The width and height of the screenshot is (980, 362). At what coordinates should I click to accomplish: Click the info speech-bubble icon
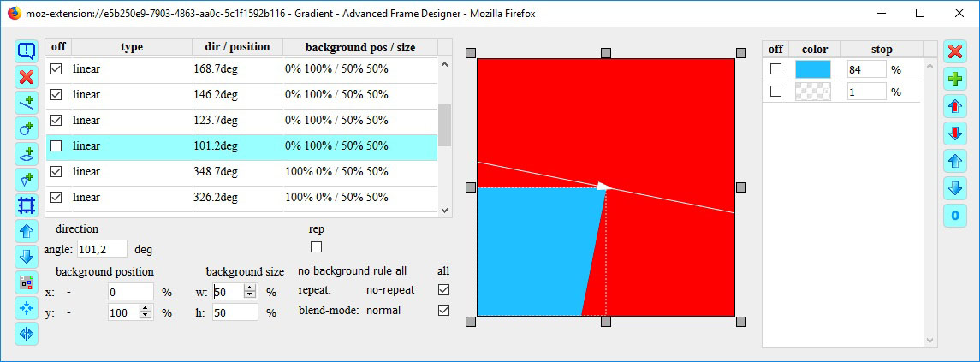pos(27,50)
